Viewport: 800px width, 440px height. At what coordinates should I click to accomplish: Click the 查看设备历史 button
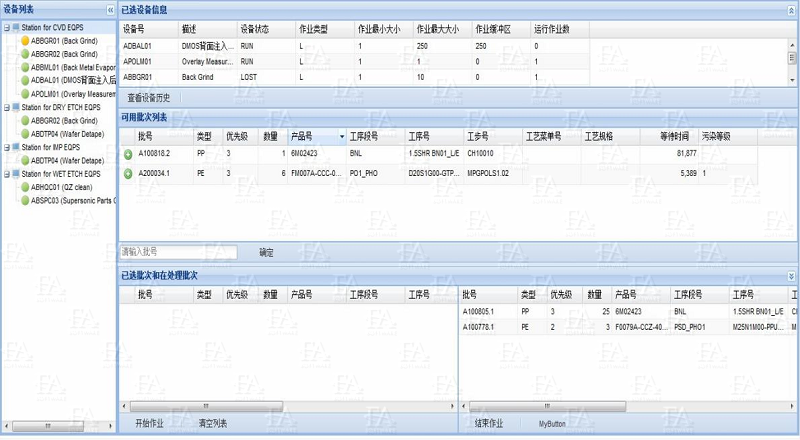[149, 98]
